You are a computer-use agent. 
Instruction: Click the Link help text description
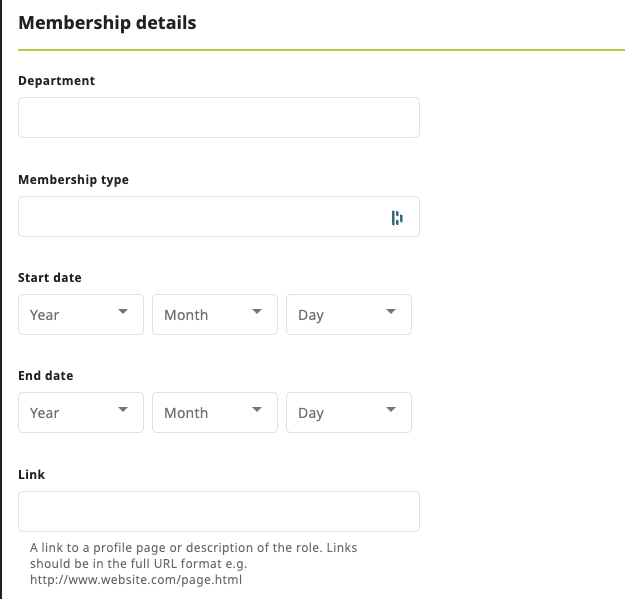point(193,563)
